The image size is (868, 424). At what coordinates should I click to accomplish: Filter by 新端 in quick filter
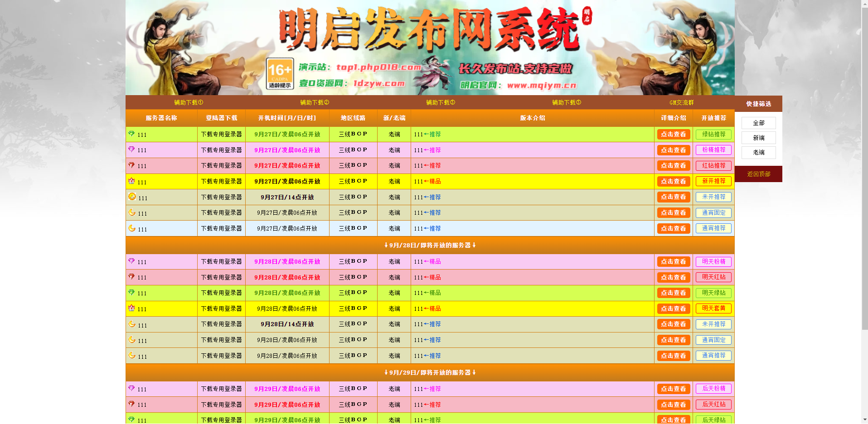coord(759,138)
